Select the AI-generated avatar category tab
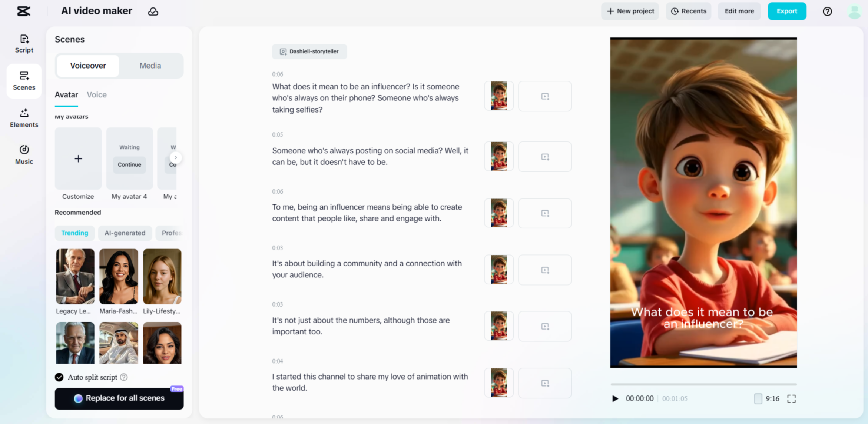The image size is (868, 424). click(125, 233)
